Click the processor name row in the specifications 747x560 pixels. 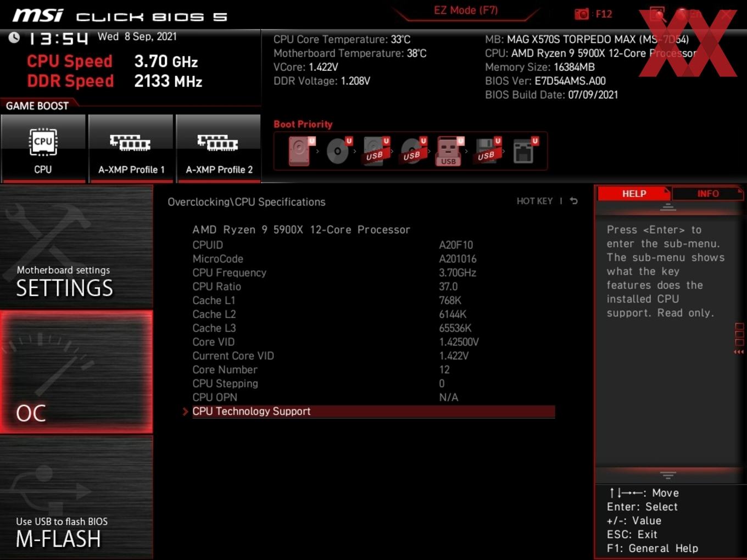point(301,229)
